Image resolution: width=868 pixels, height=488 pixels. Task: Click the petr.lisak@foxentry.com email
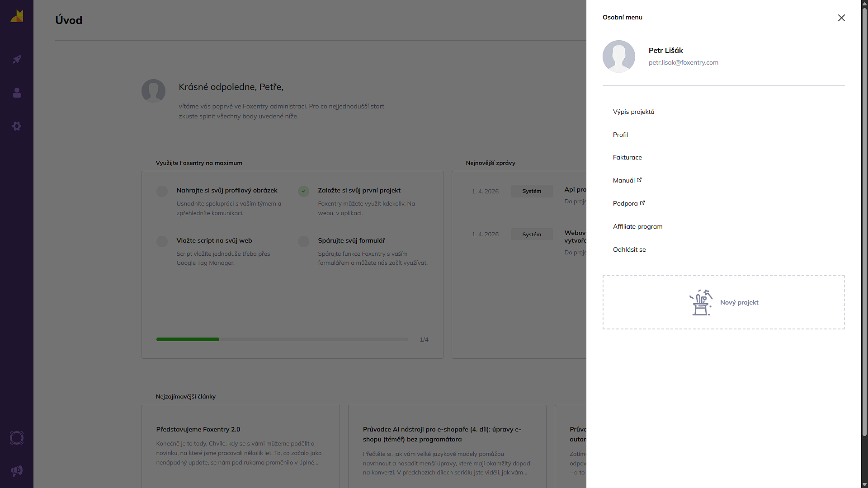683,62
